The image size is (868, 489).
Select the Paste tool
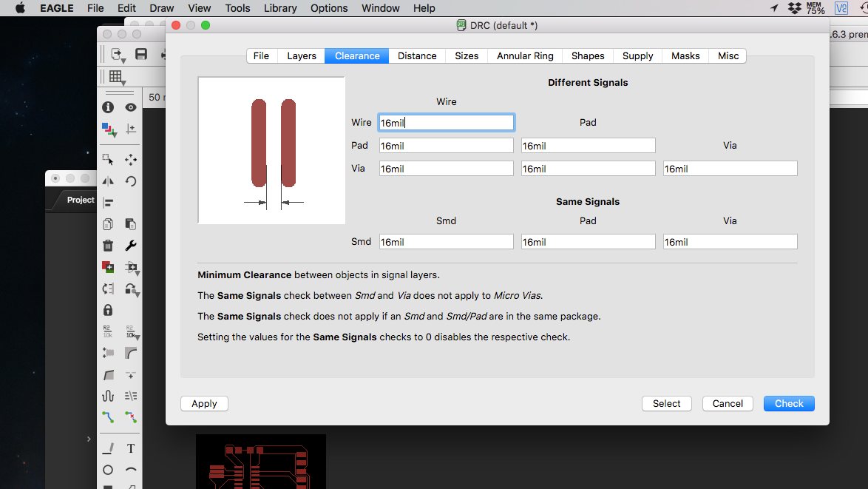pos(131,223)
